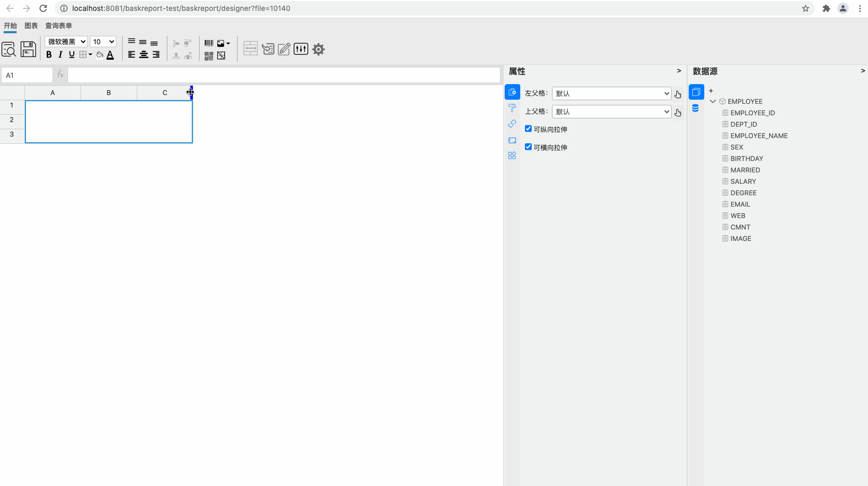The image size is (868, 486).
Task: Click the sliders parameter icon
Action: (x=301, y=49)
